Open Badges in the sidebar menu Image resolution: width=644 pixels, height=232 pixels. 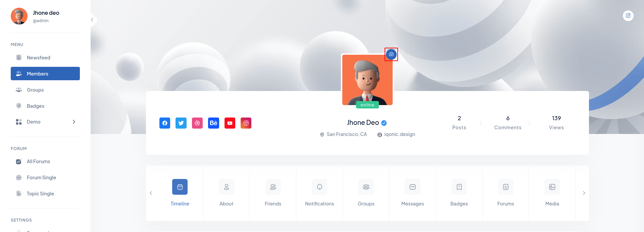click(45, 106)
